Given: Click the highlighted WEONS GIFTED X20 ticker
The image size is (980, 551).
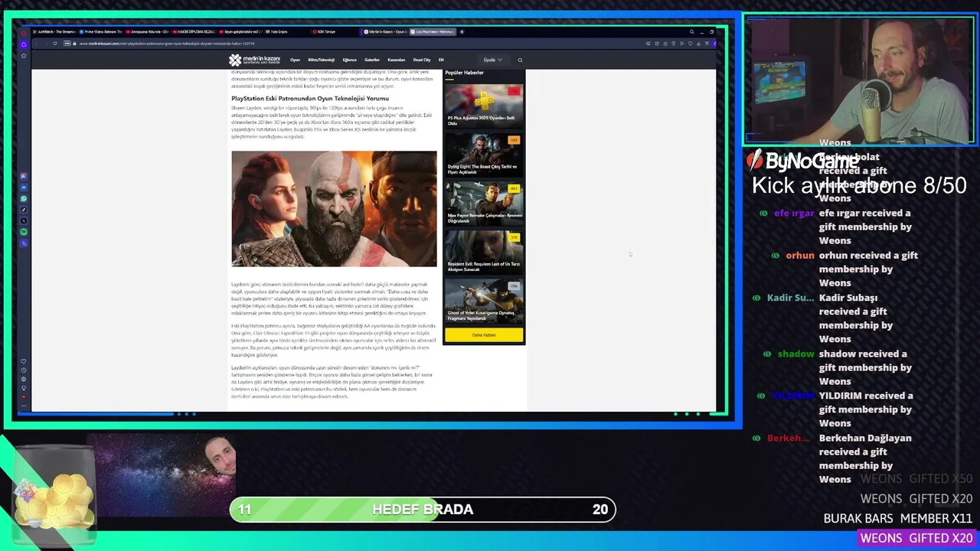Looking at the screenshot, I should (x=916, y=538).
